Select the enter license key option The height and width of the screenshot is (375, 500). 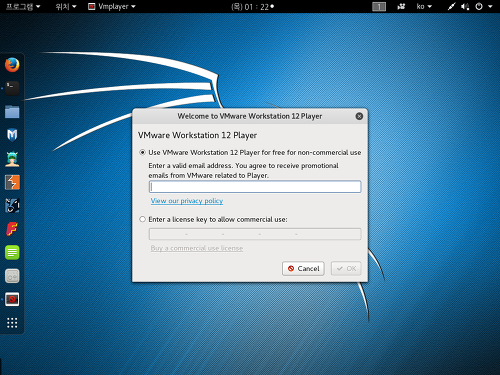point(142,219)
